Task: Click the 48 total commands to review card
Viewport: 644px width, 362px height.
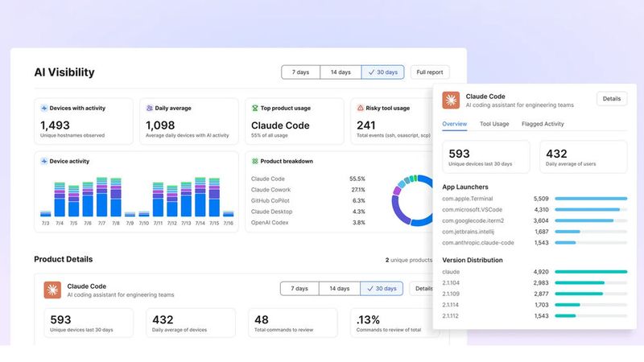Action: tap(293, 323)
